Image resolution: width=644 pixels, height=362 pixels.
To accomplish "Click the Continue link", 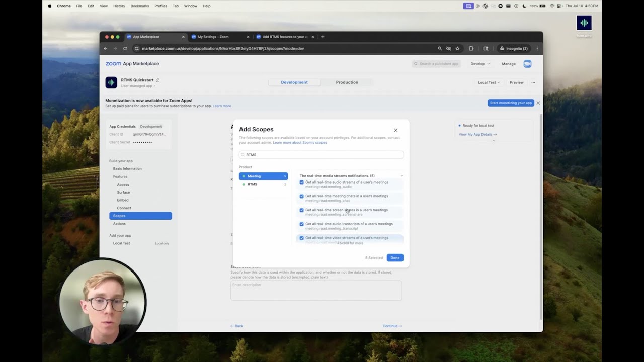I will click(x=392, y=326).
